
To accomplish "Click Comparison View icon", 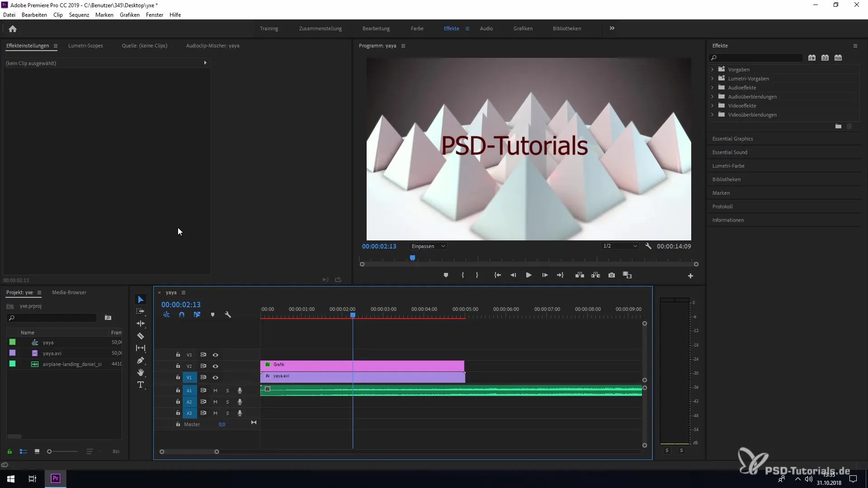I will pyautogui.click(x=627, y=275).
